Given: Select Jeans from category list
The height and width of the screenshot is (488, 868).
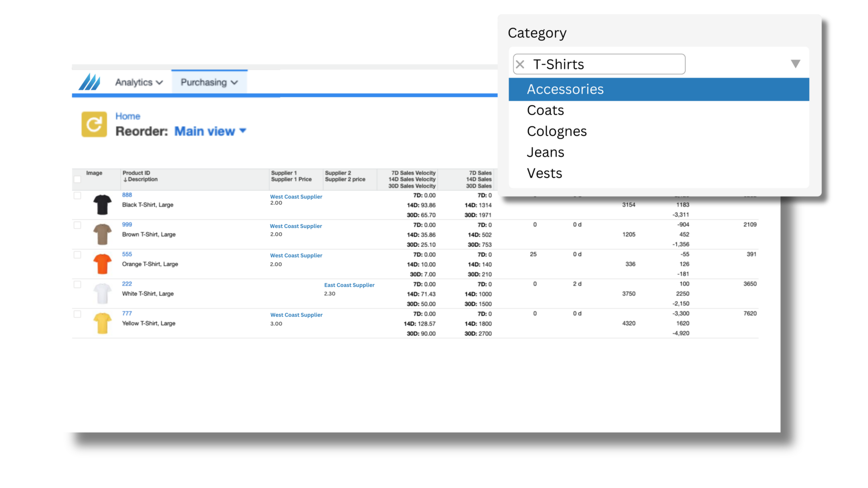Looking at the screenshot, I should [546, 151].
